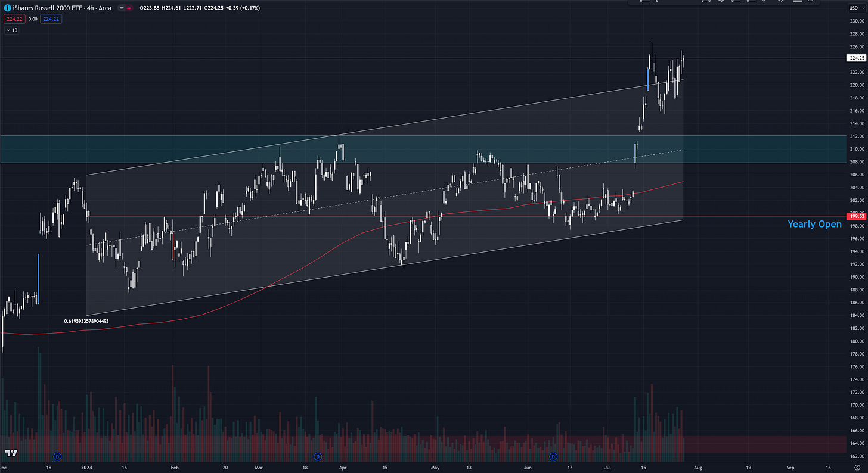
Task: Click the 0.6195933578904493 label under the channel
Action: point(86,321)
